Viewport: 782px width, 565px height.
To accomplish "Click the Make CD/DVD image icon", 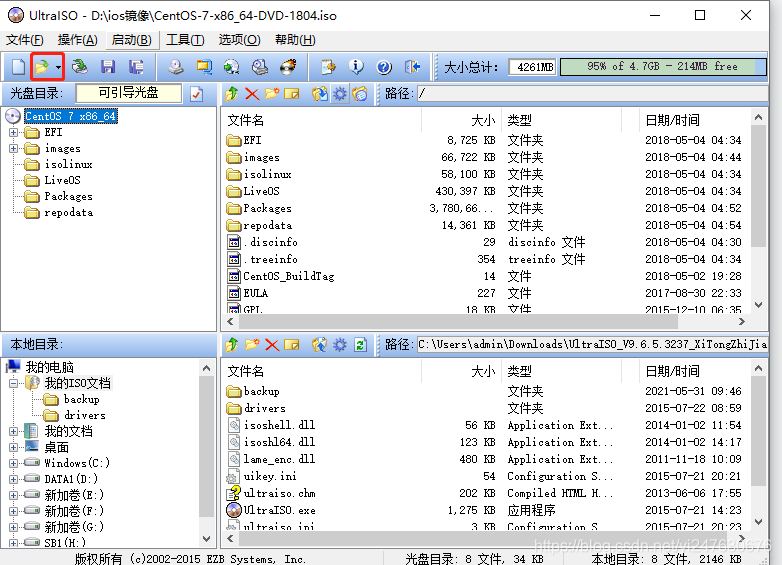I will [x=176, y=67].
